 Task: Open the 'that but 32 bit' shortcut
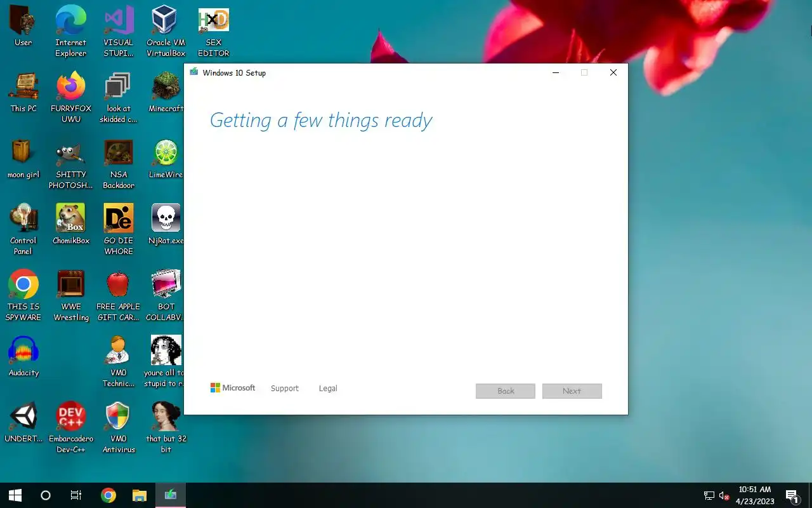click(x=166, y=427)
